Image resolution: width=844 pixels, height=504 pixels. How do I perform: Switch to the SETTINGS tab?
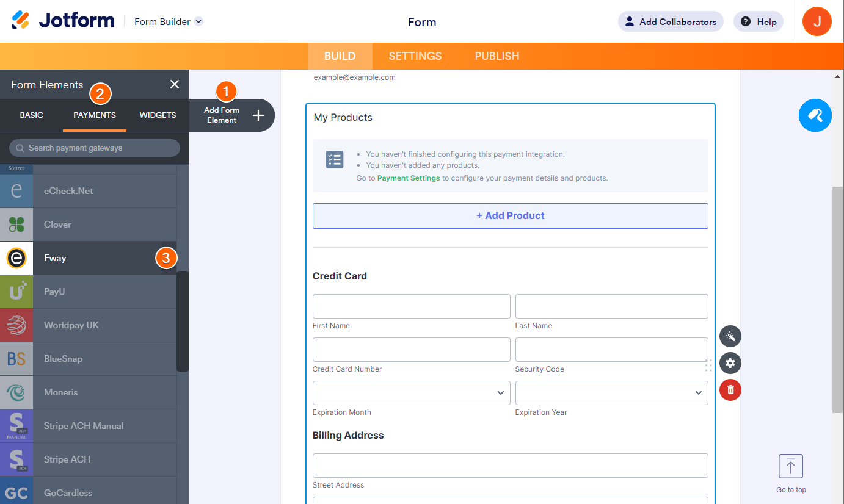tap(415, 56)
